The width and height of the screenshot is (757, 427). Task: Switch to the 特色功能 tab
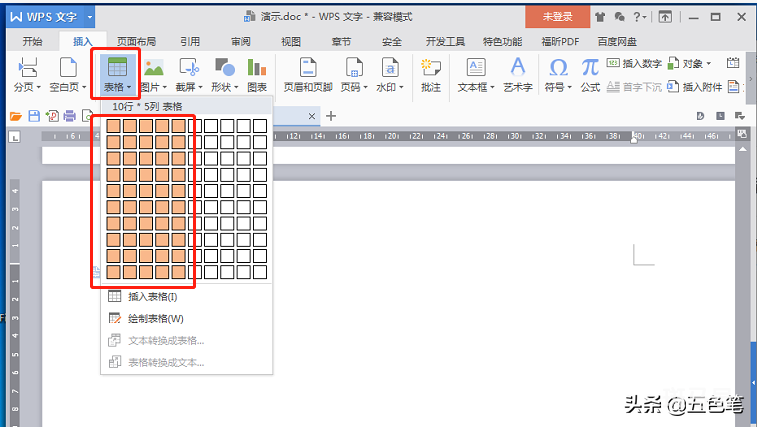tap(502, 42)
